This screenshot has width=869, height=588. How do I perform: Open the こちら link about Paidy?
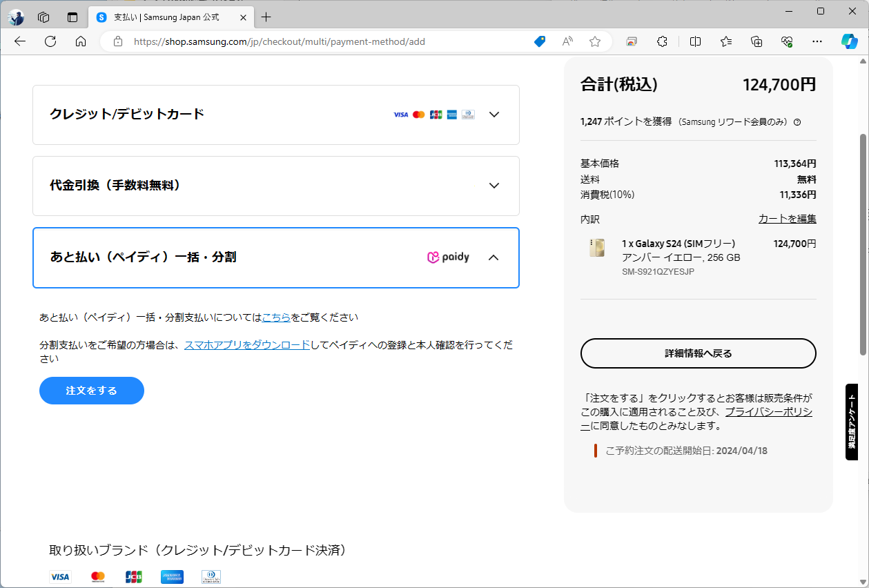pyautogui.click(x=276, y=317)
